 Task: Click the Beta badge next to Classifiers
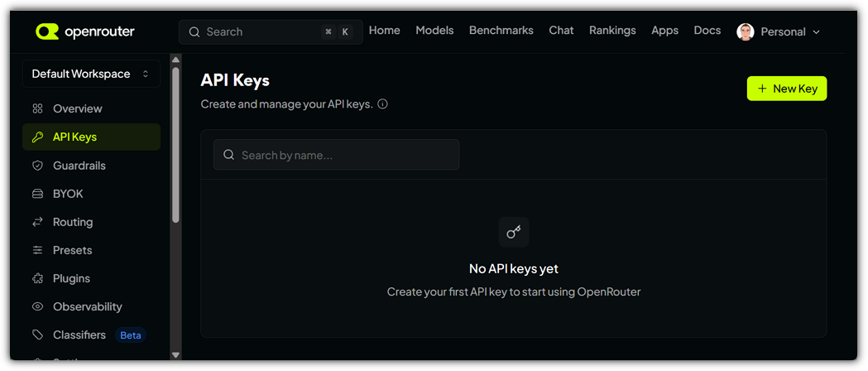click(131, 335)
